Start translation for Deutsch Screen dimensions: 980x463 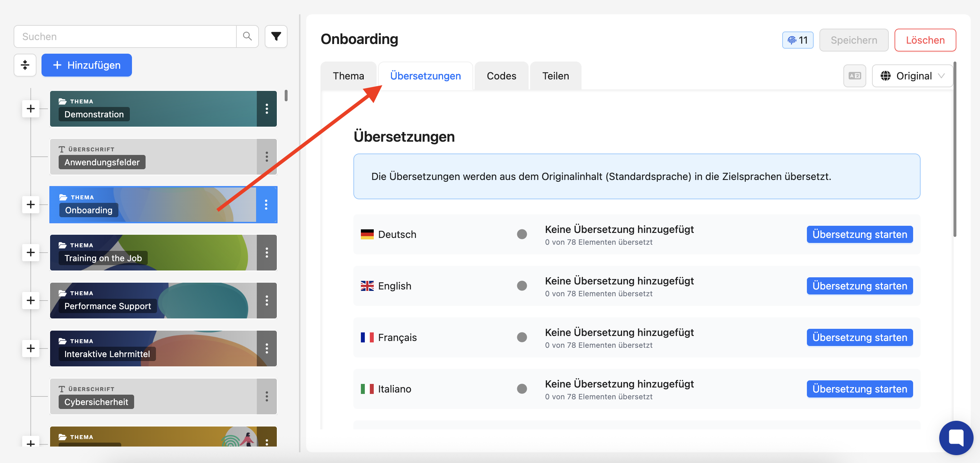(x=859, y=234)
